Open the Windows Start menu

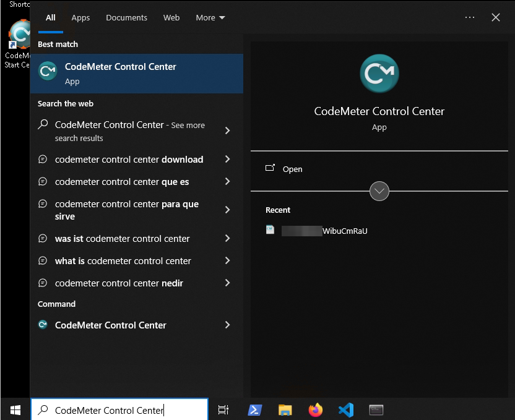(15, 410)
